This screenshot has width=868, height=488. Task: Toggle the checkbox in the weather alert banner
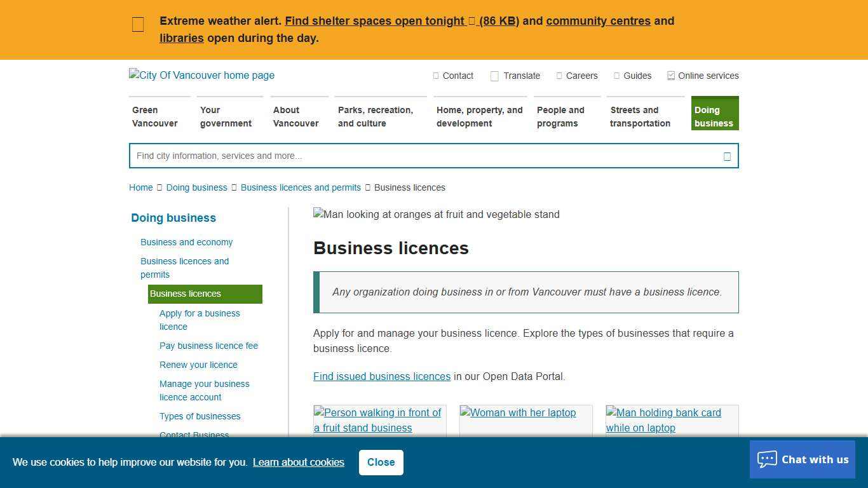(x=138, y=24)
